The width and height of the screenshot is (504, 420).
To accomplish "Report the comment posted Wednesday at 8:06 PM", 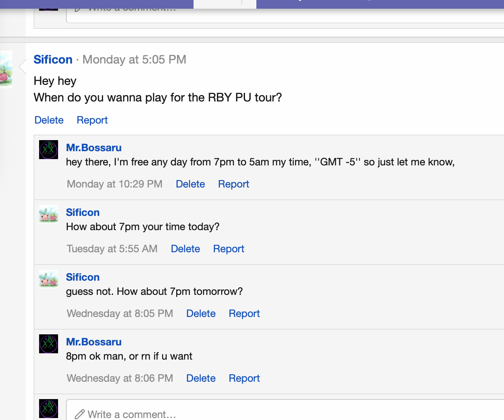I will tap(244, 378).
